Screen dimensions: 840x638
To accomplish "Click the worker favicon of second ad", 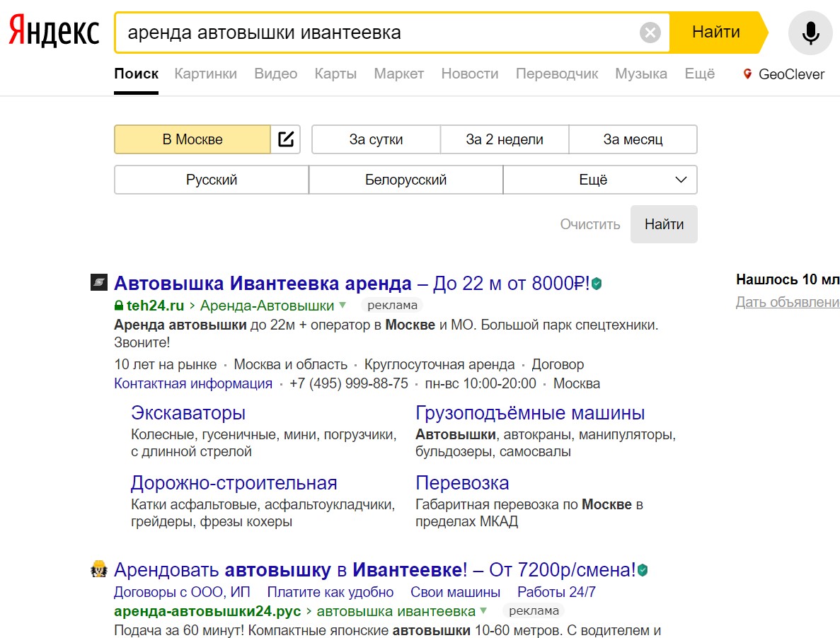I will (99, 569).
